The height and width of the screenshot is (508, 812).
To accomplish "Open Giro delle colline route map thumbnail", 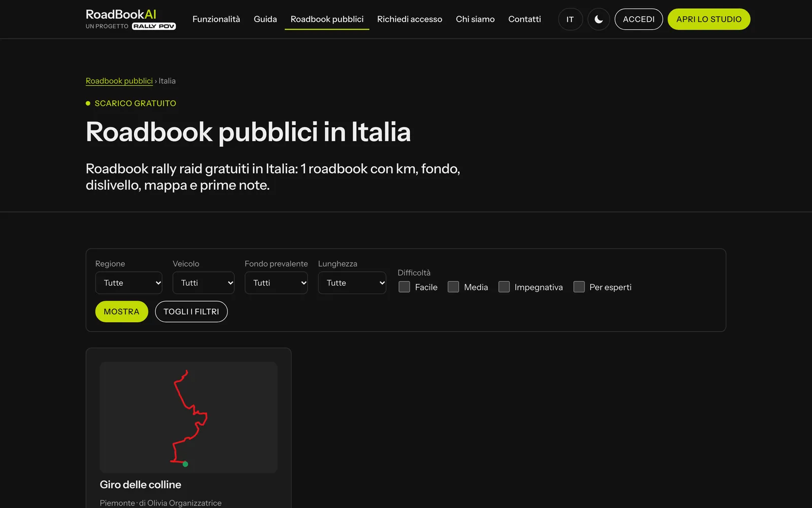I will pos(189,418).
